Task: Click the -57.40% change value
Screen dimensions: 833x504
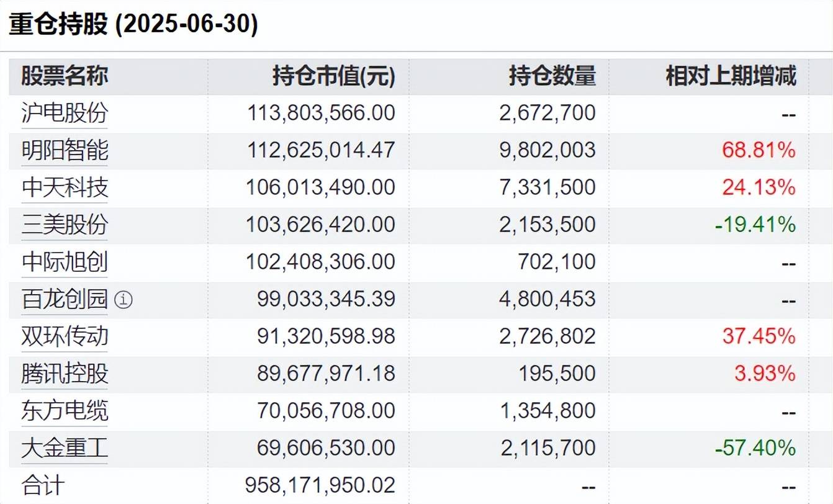Action: 755,448
